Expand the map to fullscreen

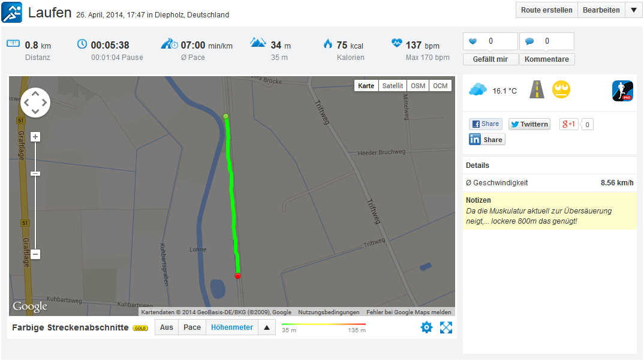[446, 327]
